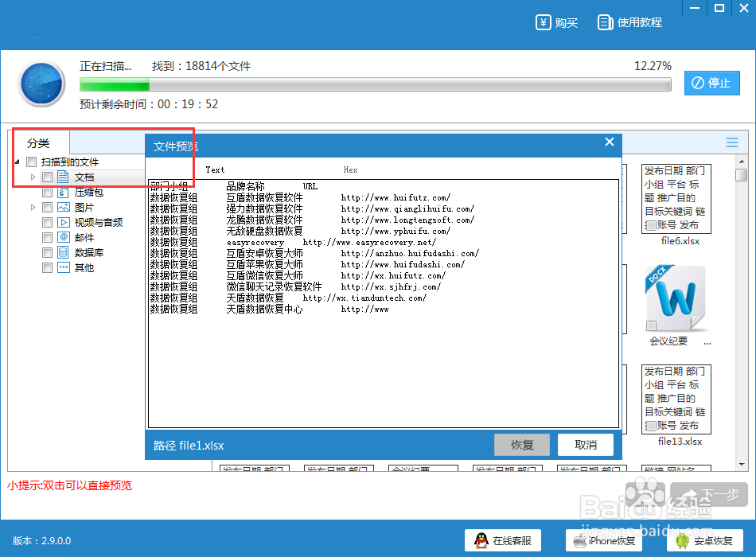This screenshot has width=756, height=557.
Task: Expand the 文档 tree node
Action: click(33, 177)
